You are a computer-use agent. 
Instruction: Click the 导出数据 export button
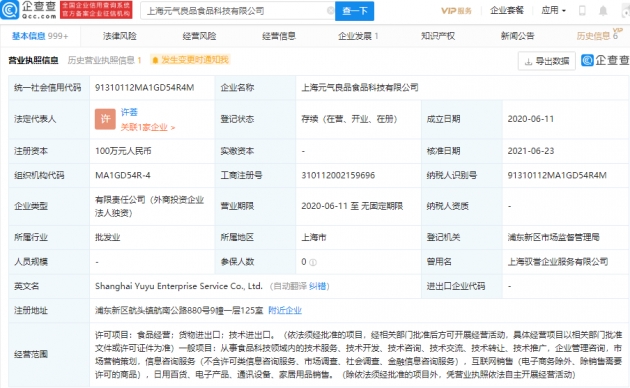click(x=546, y=61)
